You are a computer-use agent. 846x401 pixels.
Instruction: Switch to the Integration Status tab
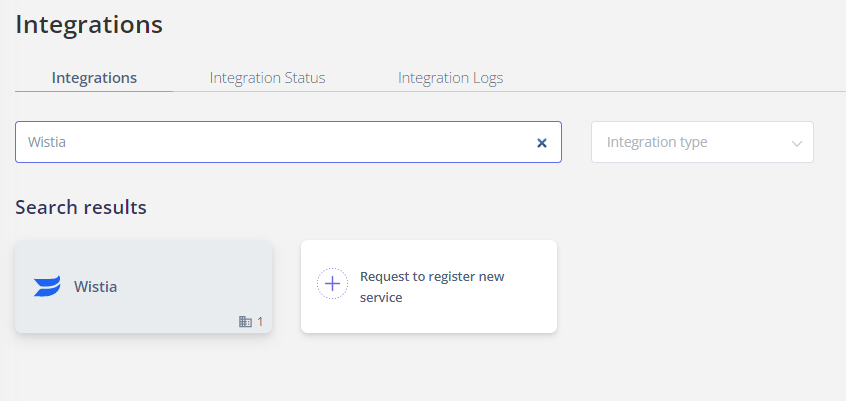pyautogui.click(x=267, y=78)
